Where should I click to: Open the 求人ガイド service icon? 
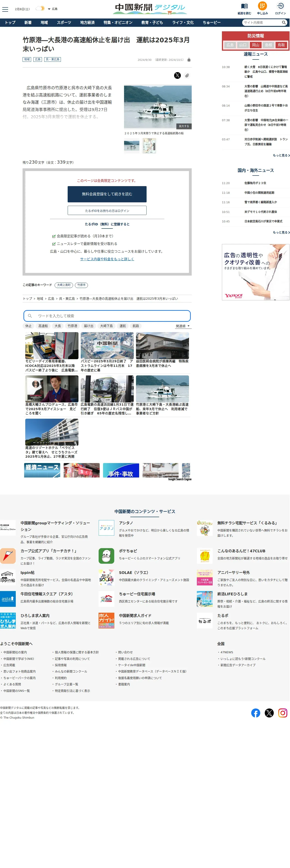106,620
